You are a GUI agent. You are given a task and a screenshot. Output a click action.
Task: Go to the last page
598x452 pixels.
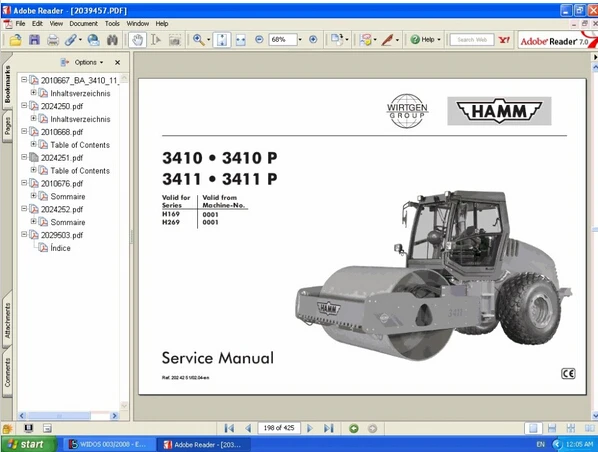(x=328, y=428)
